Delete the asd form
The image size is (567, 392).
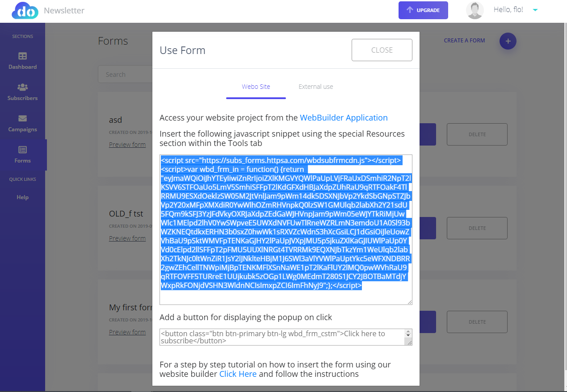pos(477,134)
